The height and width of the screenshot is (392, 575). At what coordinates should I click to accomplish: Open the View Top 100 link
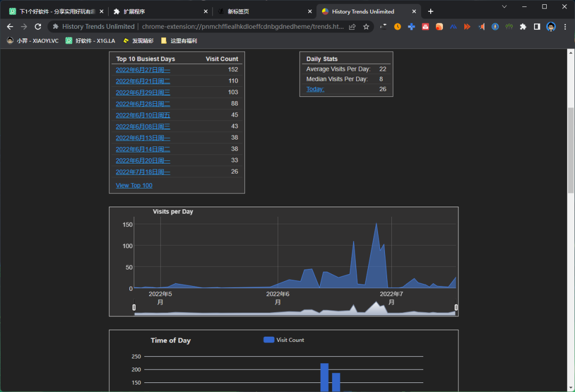(x=134, y=185)
